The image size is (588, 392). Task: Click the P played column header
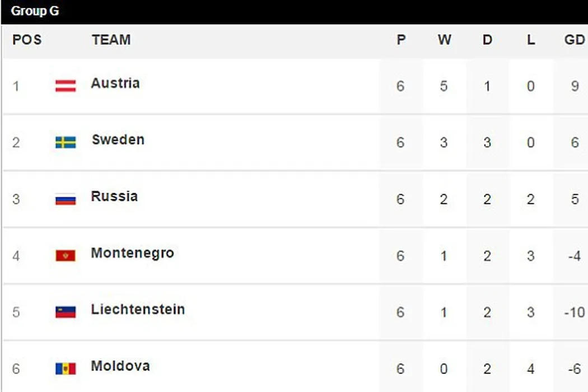coord(400,40)
